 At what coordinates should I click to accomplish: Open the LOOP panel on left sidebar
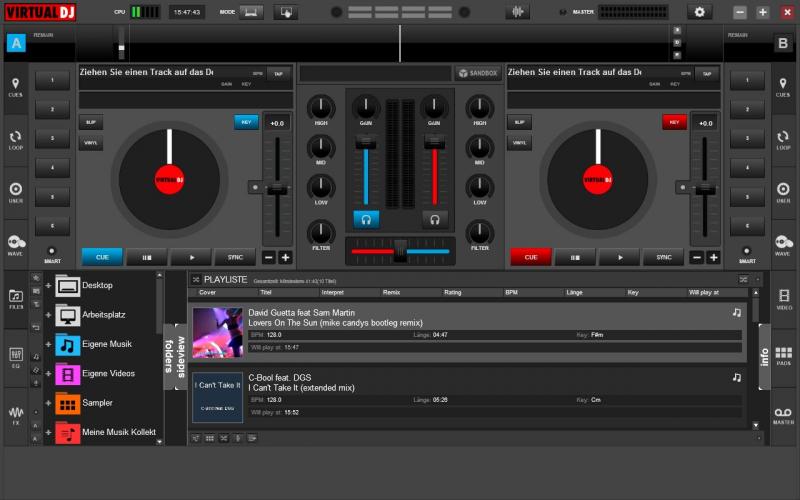(x=16, y=140)
